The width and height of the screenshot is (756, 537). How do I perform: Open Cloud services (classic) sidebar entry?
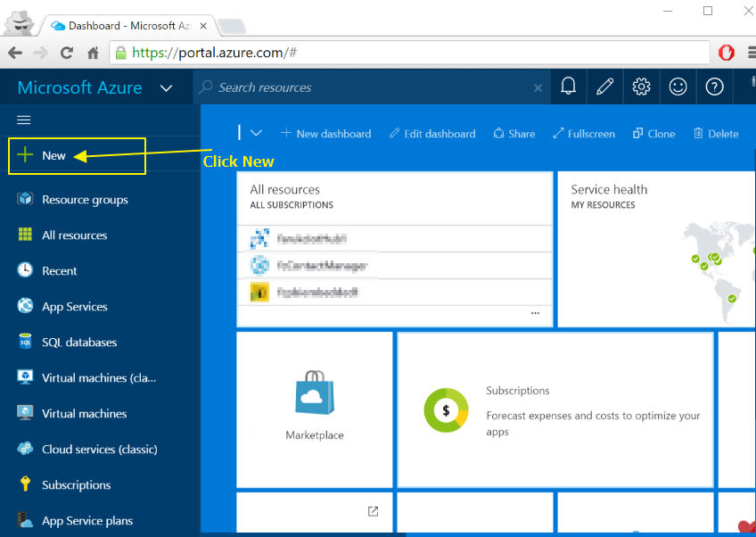click(100, 450)
